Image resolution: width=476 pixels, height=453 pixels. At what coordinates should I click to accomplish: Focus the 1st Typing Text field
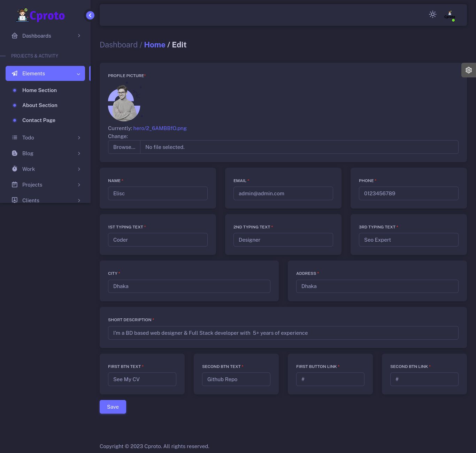point(158,240)
